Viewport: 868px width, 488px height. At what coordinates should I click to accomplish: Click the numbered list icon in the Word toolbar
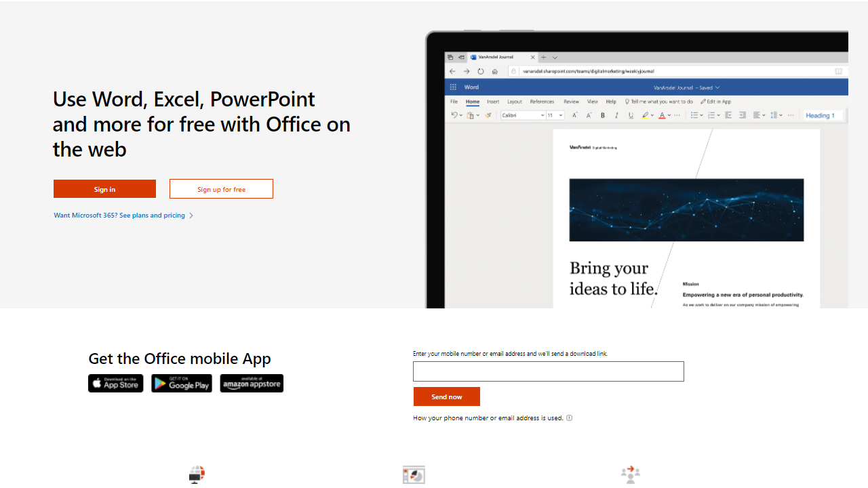711,115
